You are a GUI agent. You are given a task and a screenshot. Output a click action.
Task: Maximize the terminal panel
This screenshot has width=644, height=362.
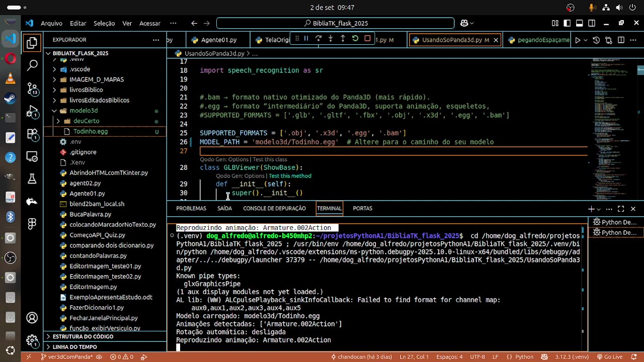click(x=621, y=209)
